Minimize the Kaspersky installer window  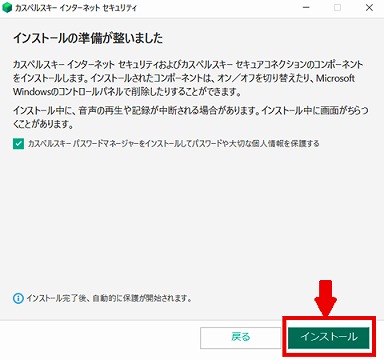306,8
